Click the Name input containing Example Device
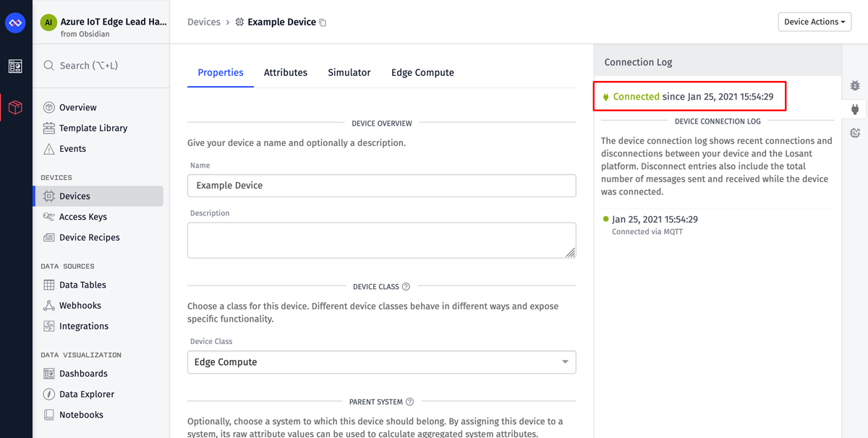 tap(381, 186)
